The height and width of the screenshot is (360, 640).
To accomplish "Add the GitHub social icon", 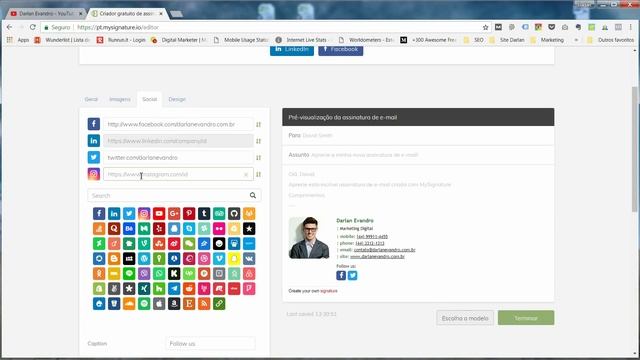I will point(234,213).
